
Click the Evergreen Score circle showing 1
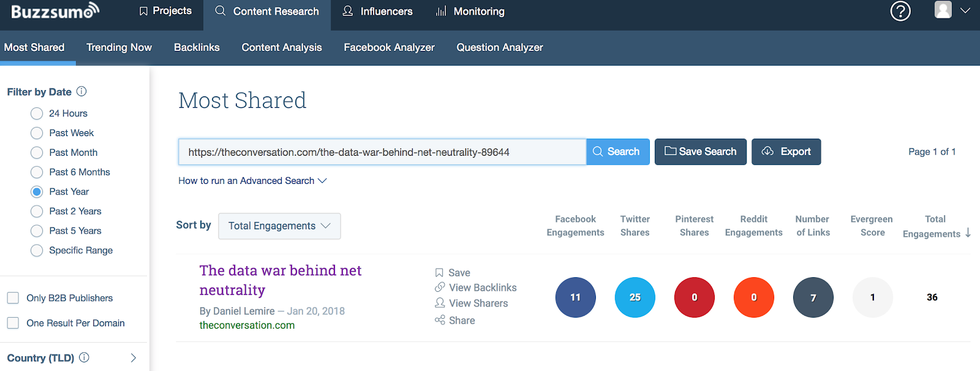(x=873, y=297)
